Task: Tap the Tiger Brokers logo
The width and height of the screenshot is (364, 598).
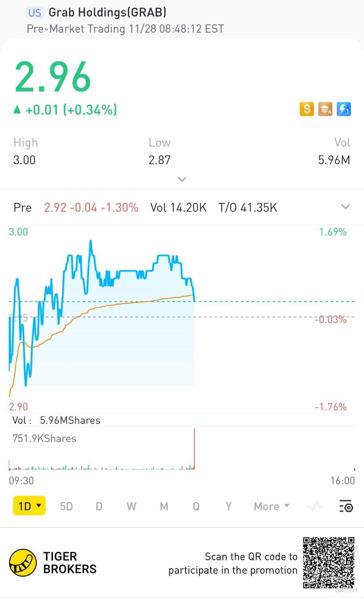Action: (23, 563)
